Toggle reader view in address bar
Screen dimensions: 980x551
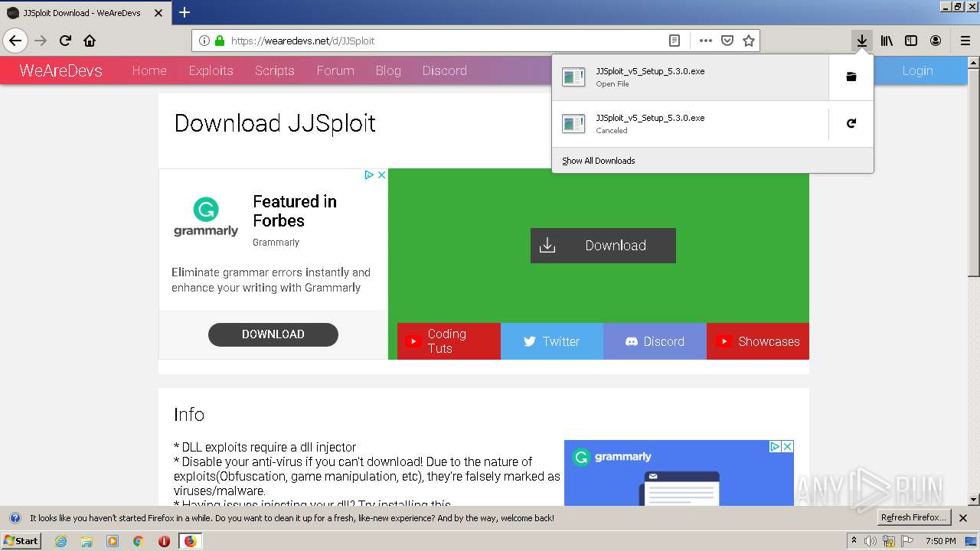tap(675, 41)
